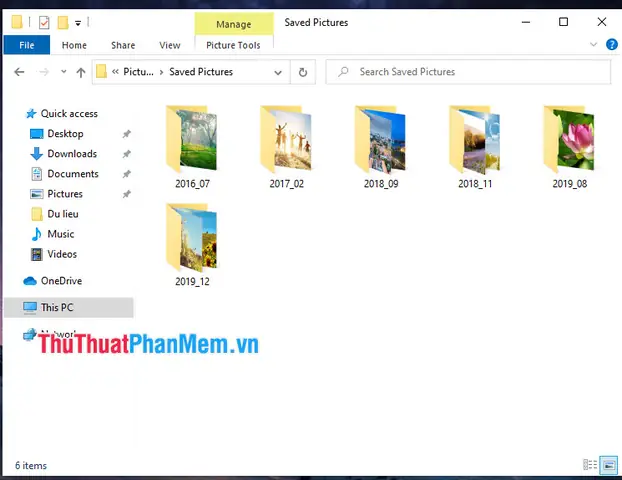Select This PC in navigation pane
The image size is (622, 480).
click(69, 307)
